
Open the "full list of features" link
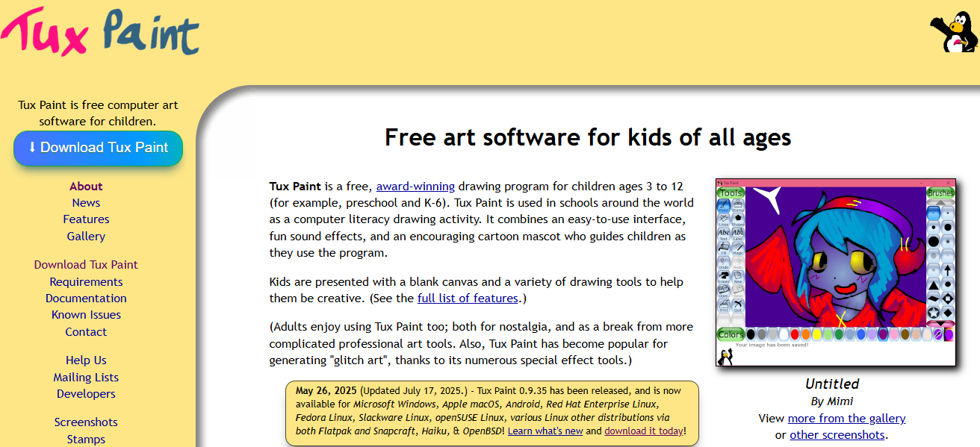(468, 298)
